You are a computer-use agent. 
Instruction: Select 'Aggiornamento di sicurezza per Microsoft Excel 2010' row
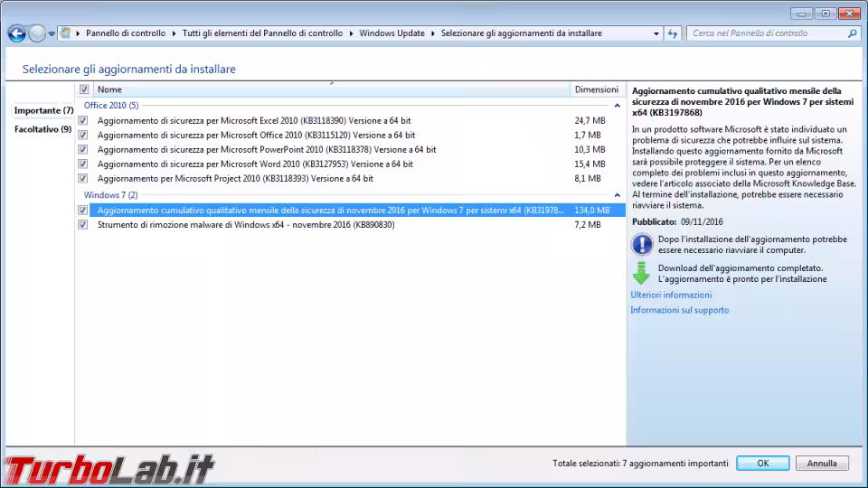pos(254,120)
